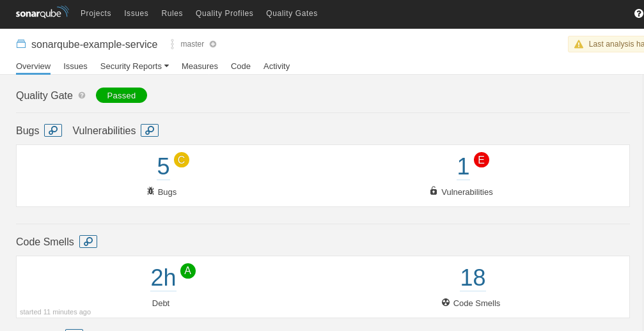Viewport: 644px width, 331px height.
Task: Open the Bugs rating history bubble icon
Action: [53, 130]
